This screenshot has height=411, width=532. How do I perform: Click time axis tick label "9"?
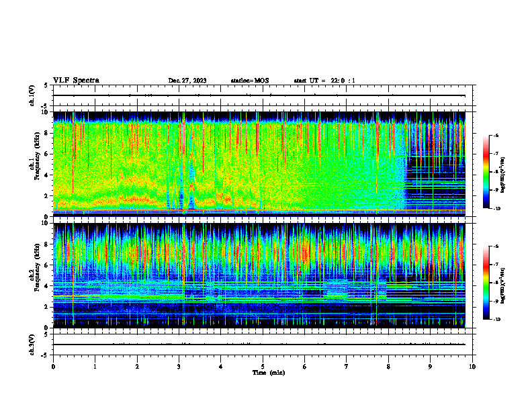[x=430, y=367]
